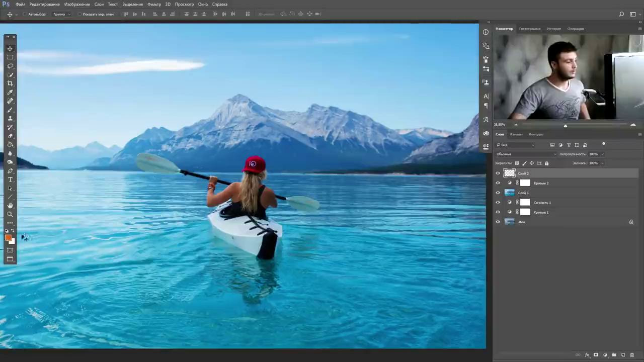Select the Hand tool

point(10,206)
